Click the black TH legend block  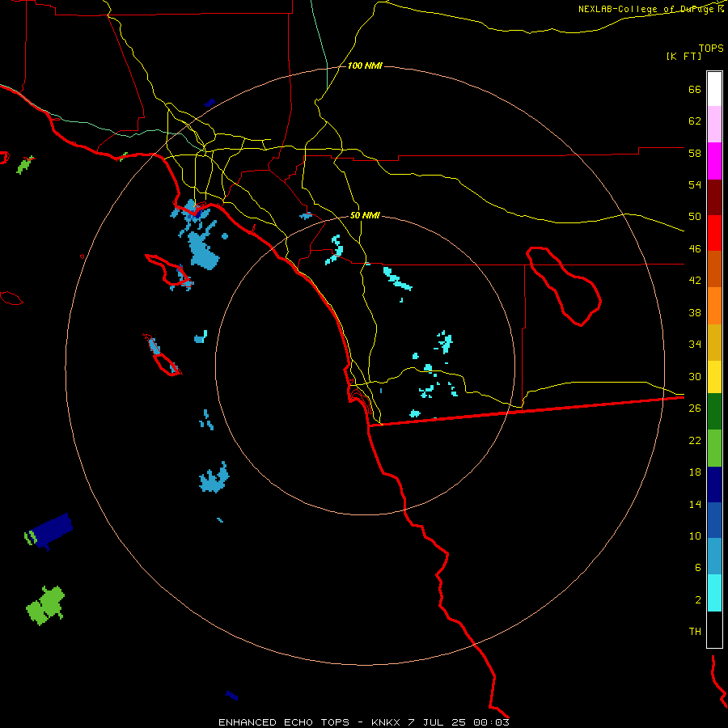714,629
